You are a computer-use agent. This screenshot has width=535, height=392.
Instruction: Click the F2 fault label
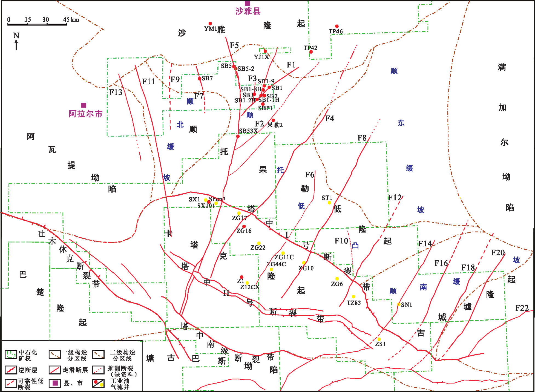[259, 124]
